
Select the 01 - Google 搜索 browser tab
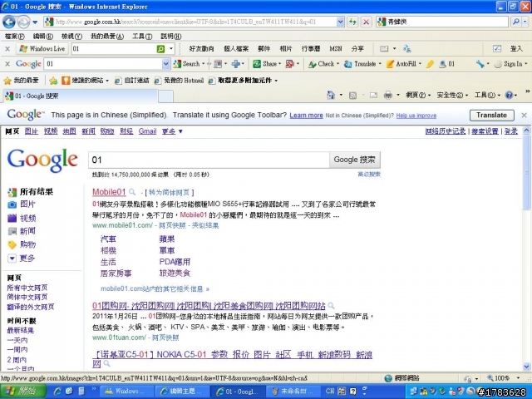(81, 96)
